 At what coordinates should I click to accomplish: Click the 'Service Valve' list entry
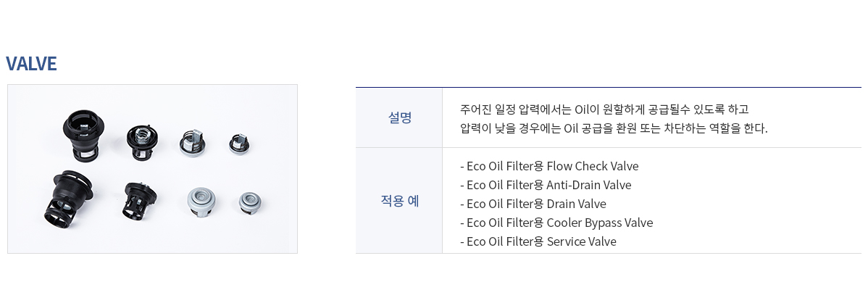point(581,241)
